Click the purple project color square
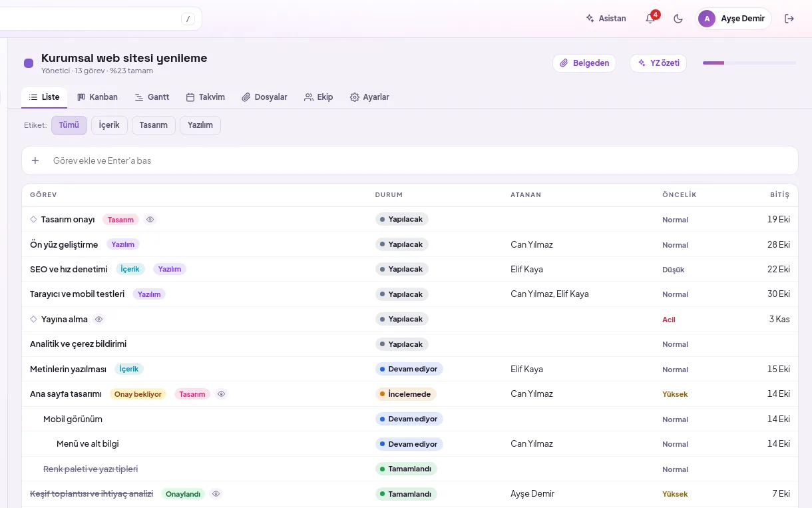 click(29, 63)
